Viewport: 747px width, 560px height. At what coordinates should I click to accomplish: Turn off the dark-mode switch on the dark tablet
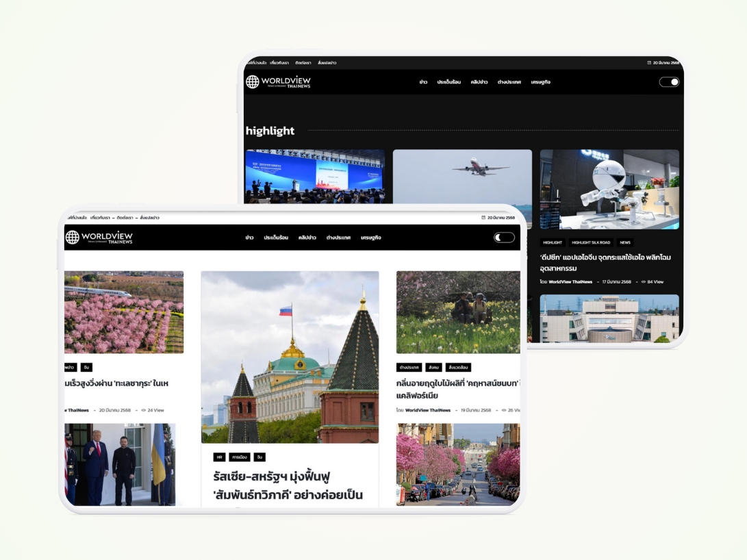(x=669, y=82)
